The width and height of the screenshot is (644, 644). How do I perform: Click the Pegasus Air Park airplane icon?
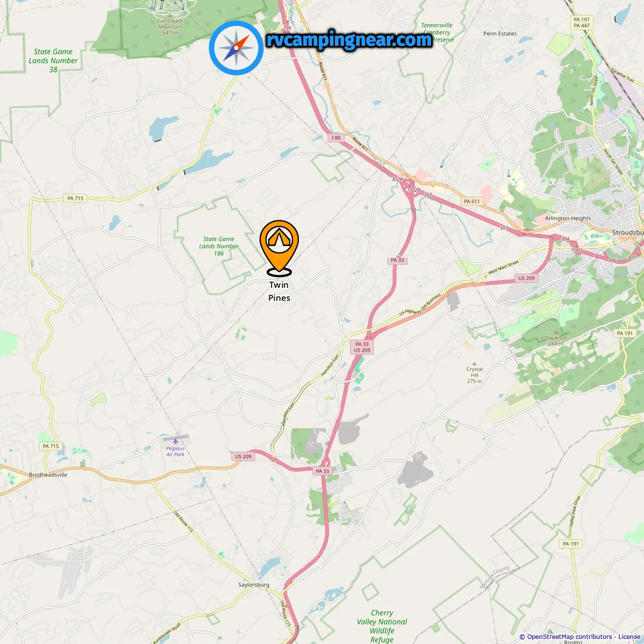(176, 441)
